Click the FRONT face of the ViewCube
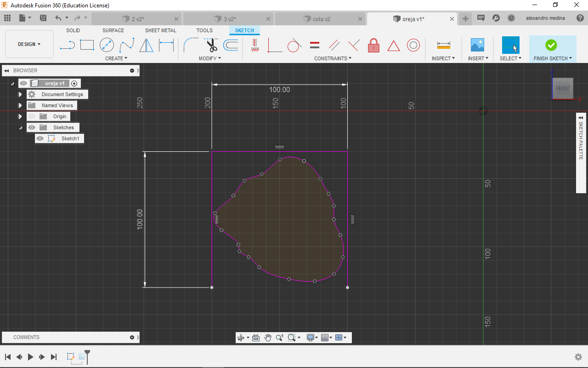This screenshot has height=368, width=588. tap(562, 88)
